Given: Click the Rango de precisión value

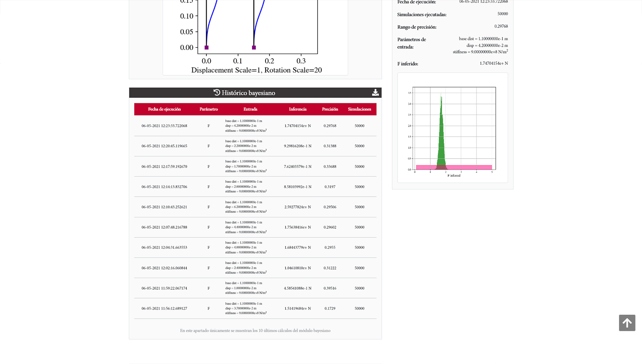Looking at the screenshot, I should (501, 26).
